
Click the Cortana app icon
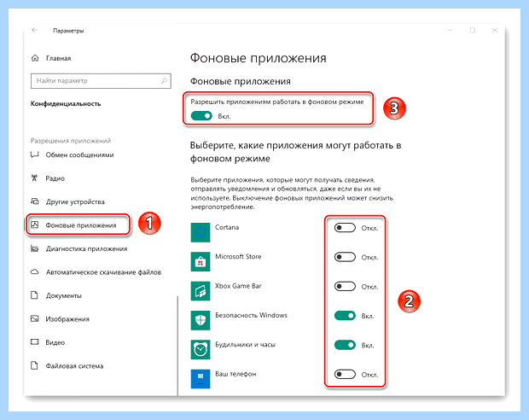click(x=201, y=232)
